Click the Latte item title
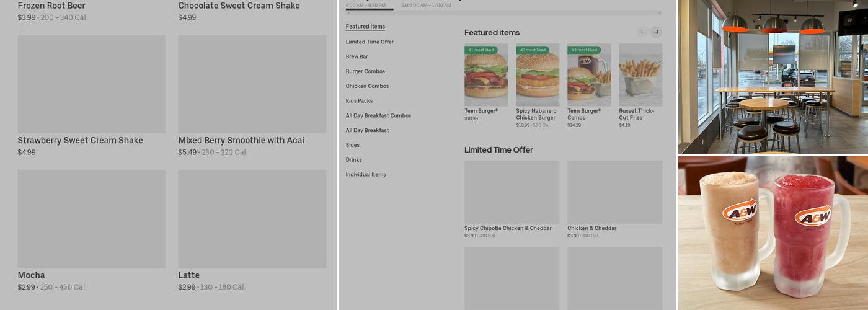Viewport: 868px width, 310px height. coord(188,275)
